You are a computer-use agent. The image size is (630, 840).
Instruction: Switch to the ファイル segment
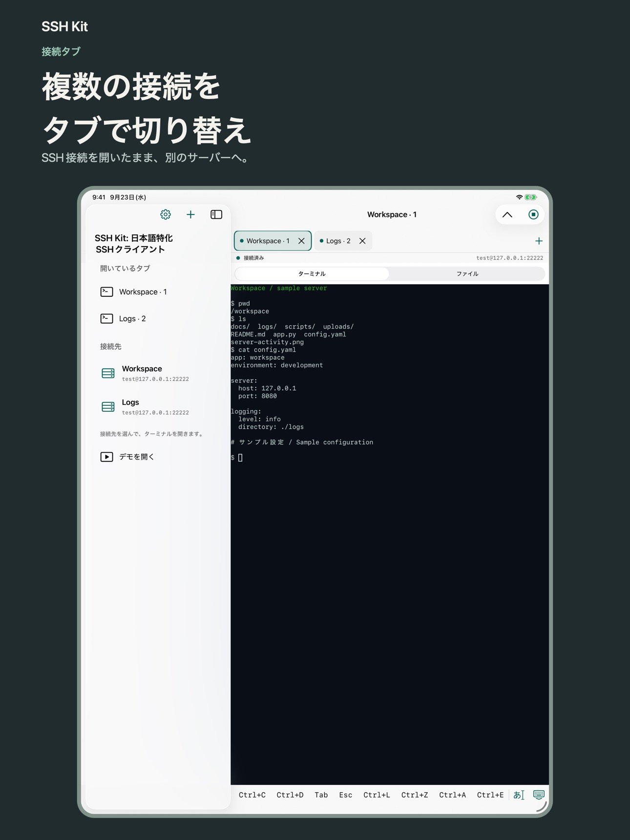click(x=467, y=273)
